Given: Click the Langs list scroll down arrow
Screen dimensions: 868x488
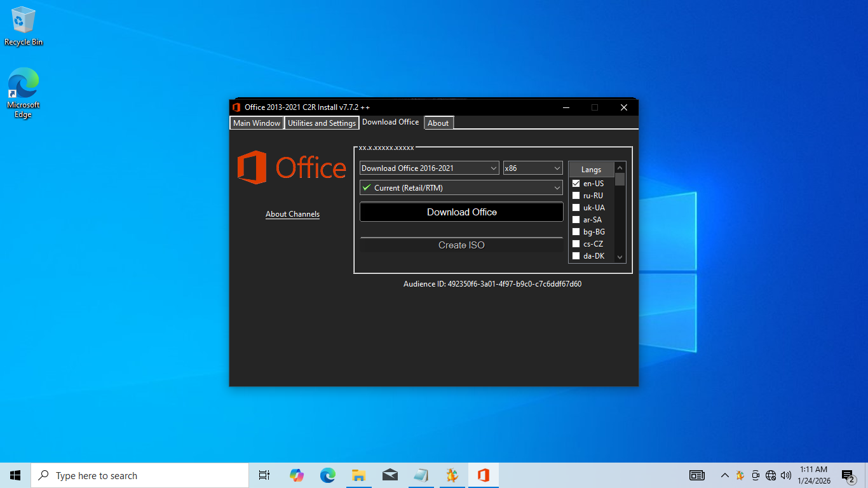Looking at the screenshot, I should (x=620, y=257).
